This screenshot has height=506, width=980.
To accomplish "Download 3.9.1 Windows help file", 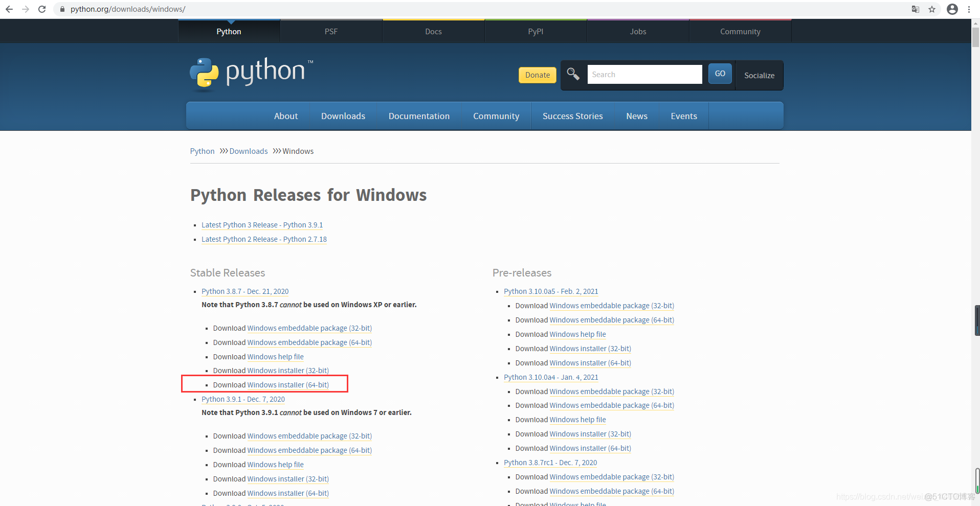I will 275,465.
